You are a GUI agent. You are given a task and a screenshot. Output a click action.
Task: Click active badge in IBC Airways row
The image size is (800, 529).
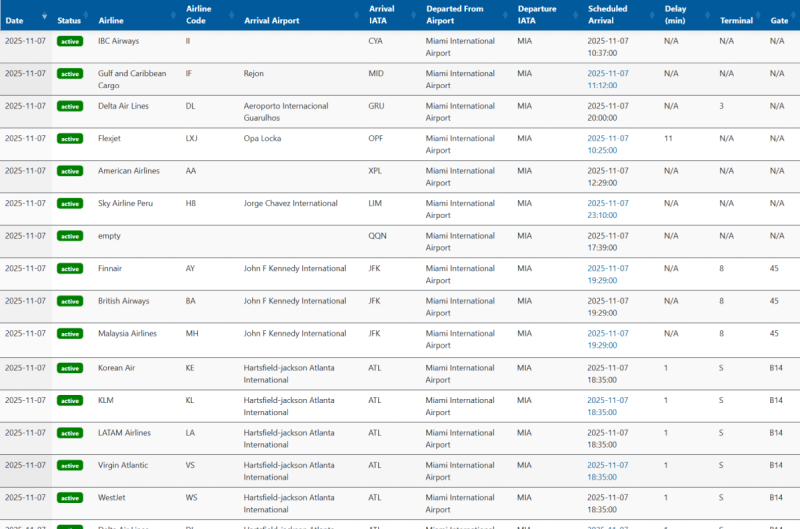click(x=70, y=41)
